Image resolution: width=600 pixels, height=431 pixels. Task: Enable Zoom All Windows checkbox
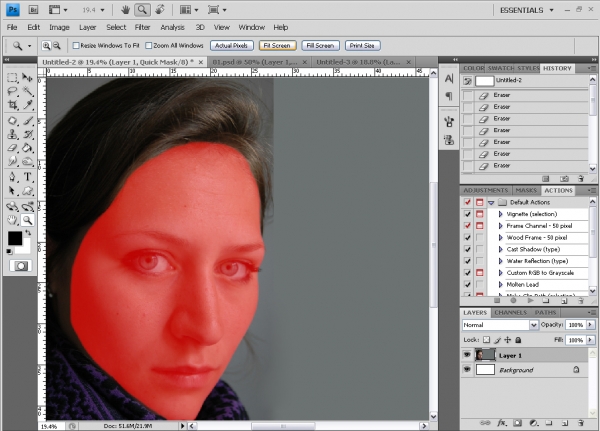pos(149,46)
